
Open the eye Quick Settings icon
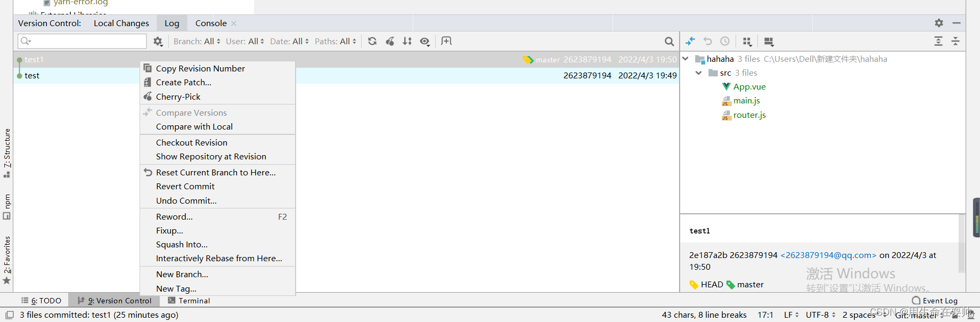424,41
